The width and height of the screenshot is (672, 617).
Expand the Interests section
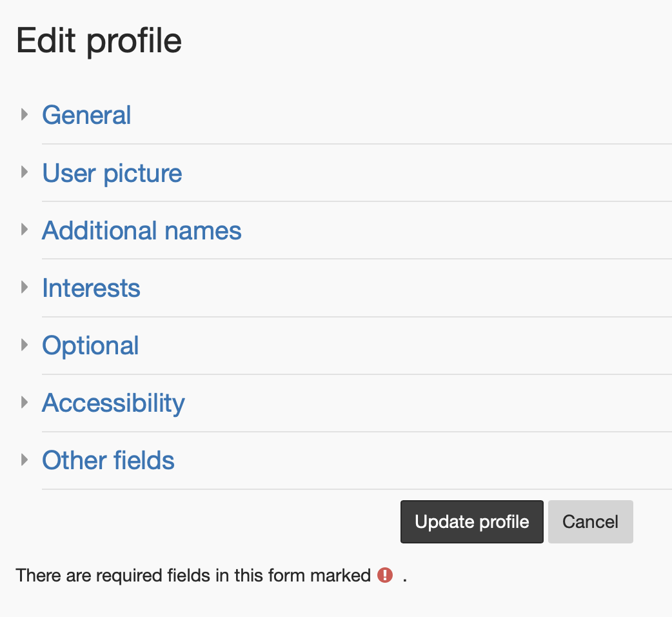click(x=91, y=288)
